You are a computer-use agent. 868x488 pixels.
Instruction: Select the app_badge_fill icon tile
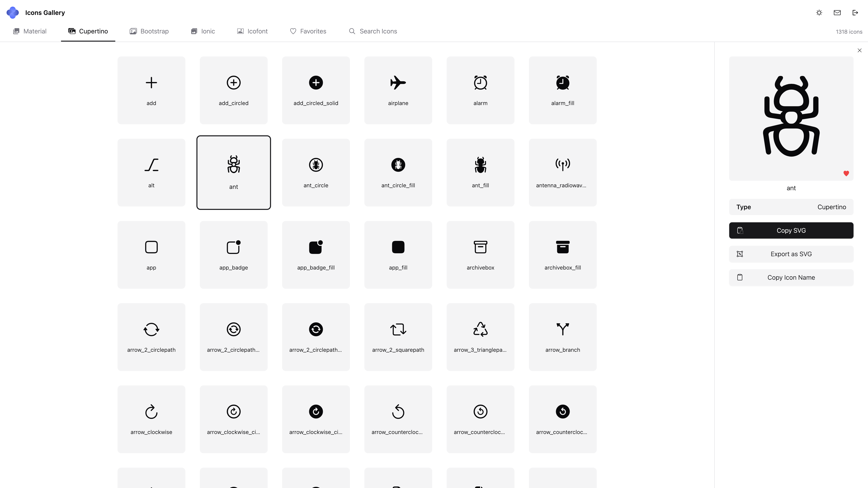pos(316,255)
